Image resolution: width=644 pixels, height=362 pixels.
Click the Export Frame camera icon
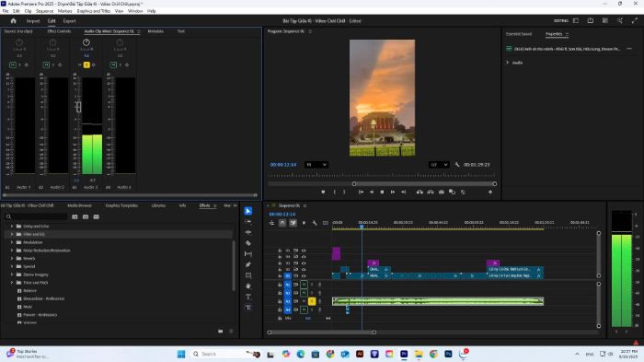pos(441,193)
